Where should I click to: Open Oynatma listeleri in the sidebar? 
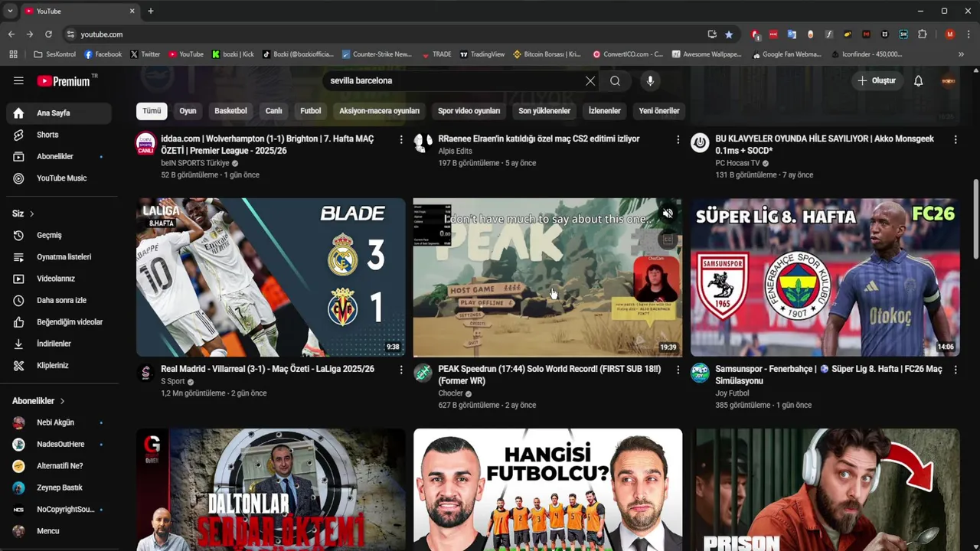coord(59,257)
